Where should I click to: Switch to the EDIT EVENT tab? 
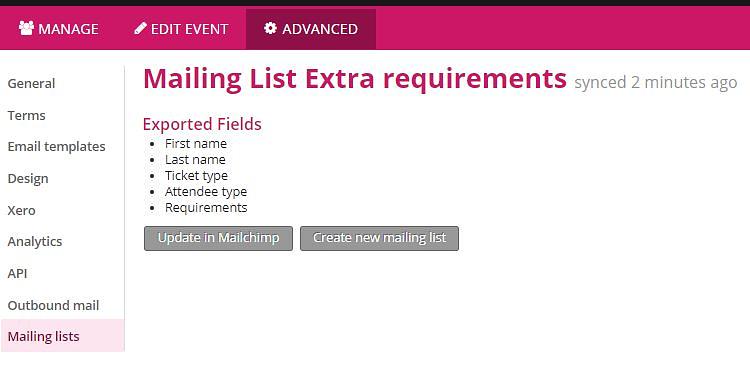181,29
